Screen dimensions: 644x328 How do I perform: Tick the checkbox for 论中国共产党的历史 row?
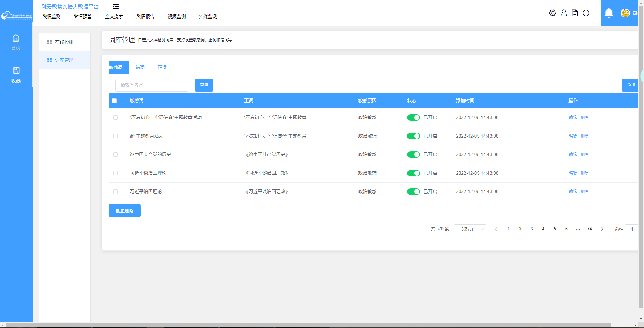pos(115,155)
